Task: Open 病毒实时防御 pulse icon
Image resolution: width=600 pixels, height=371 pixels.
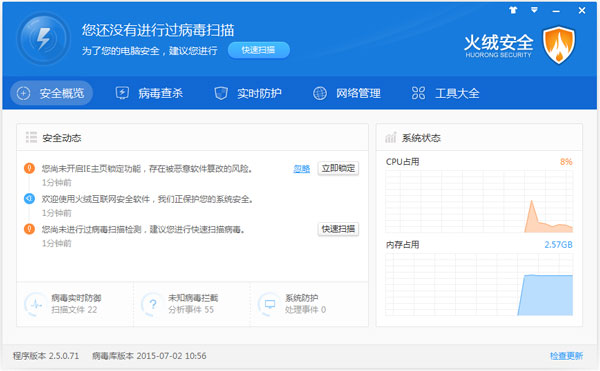Action: pyautogui.click(x=36, y=304)
